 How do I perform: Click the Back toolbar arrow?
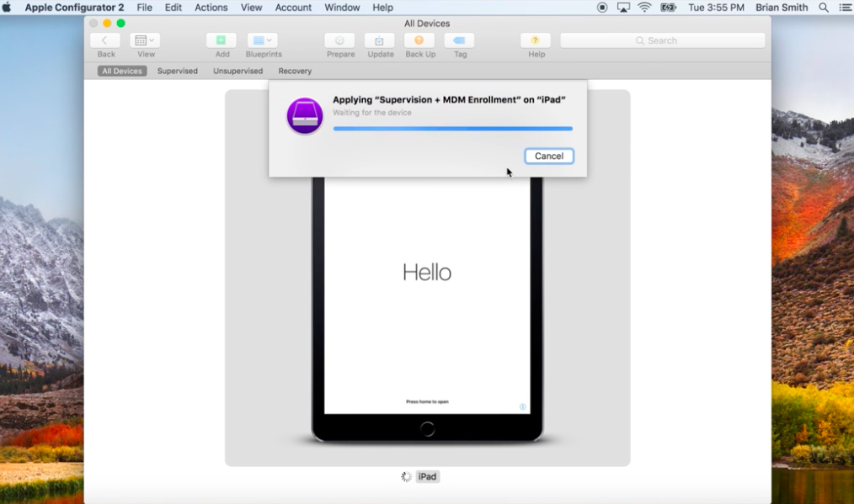[x=104, y=40]
